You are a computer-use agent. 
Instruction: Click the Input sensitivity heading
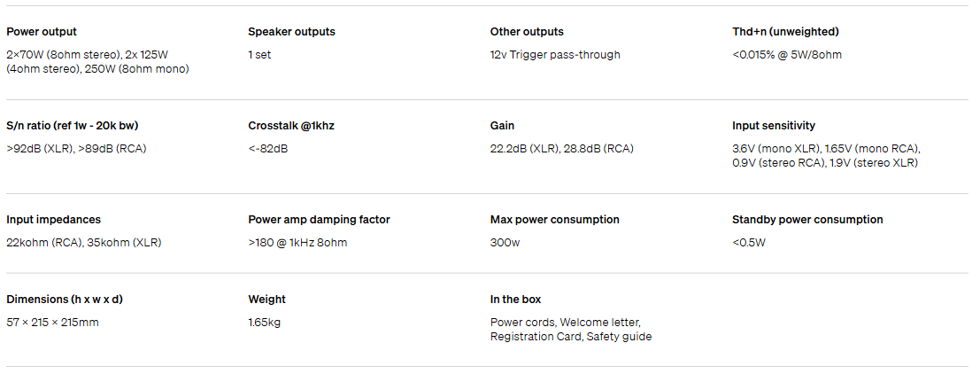point(774,126)
